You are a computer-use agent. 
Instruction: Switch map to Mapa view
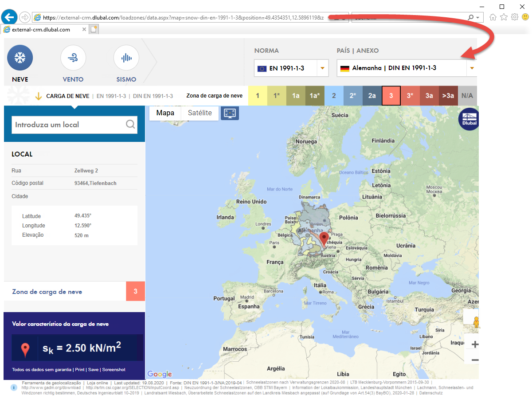click(x=165, y=113)
